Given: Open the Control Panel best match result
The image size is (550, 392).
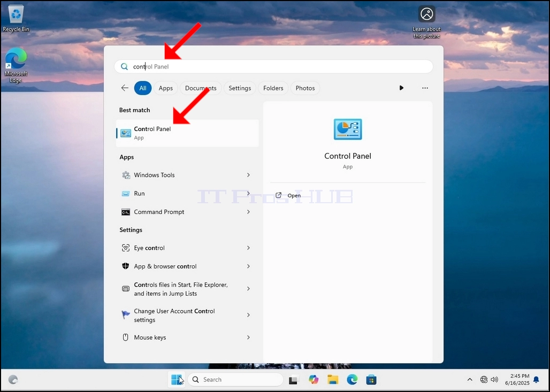Looking at the screenshot, I should (x=187, y=133).
